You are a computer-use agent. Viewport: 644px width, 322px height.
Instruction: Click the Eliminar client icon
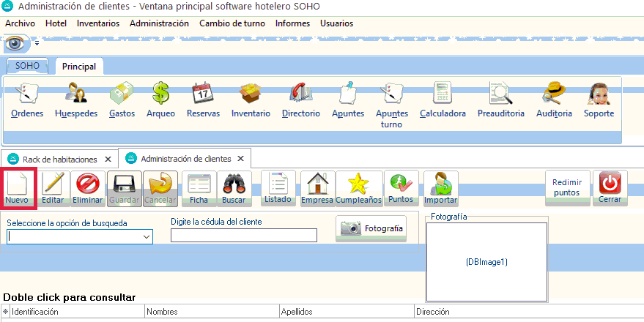pyautogui.click(x=88, y=188)
